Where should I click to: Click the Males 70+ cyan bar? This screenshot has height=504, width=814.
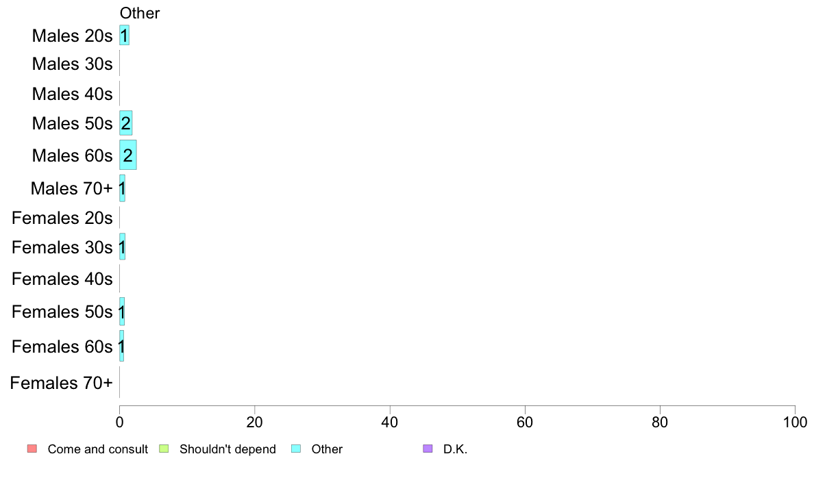coord(123,188)
